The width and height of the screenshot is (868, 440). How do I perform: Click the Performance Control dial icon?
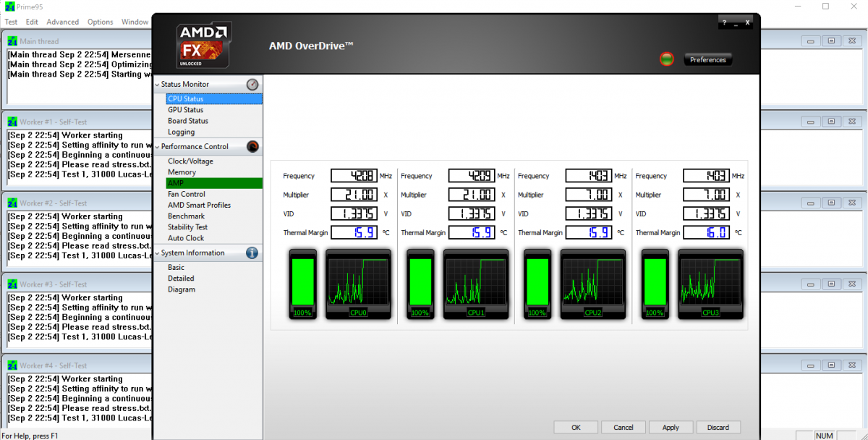point(252,147)
